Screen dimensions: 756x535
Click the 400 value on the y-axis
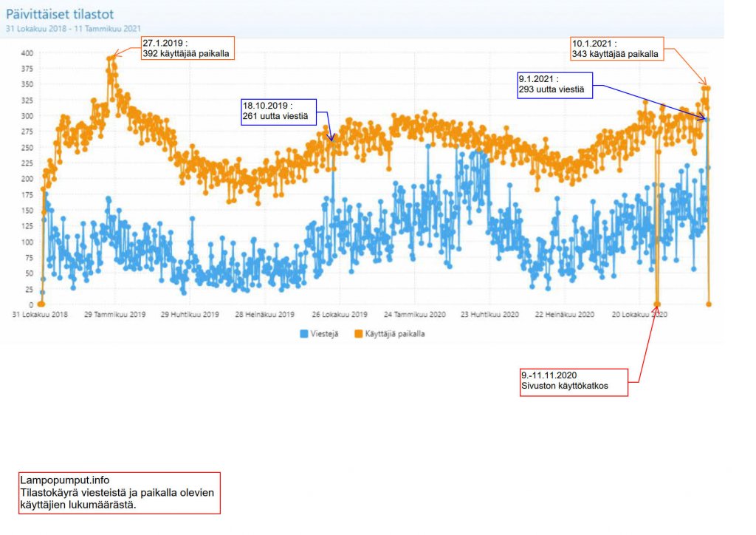point(27,53)
